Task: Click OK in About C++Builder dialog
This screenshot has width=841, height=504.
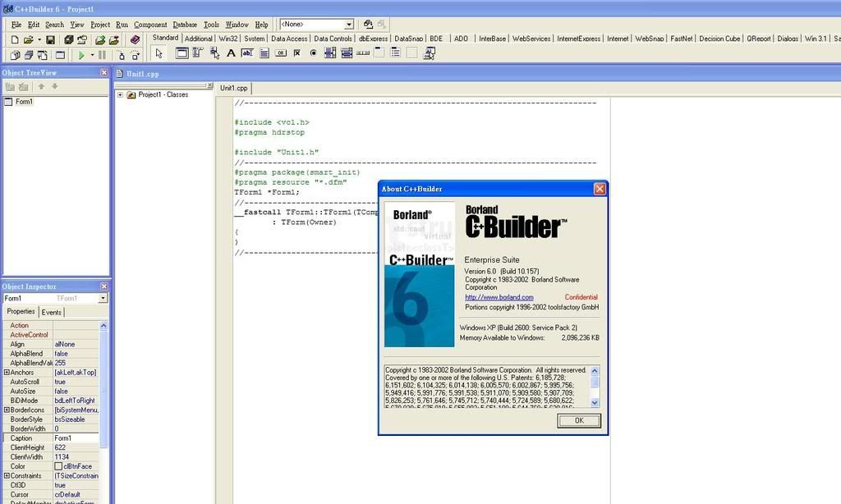Action: (579, 421)
